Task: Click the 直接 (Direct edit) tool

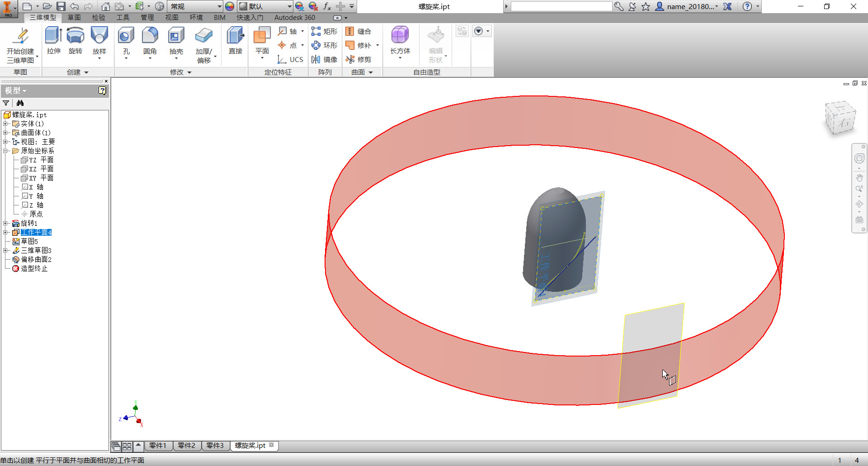Action: (x=236, y=41)
